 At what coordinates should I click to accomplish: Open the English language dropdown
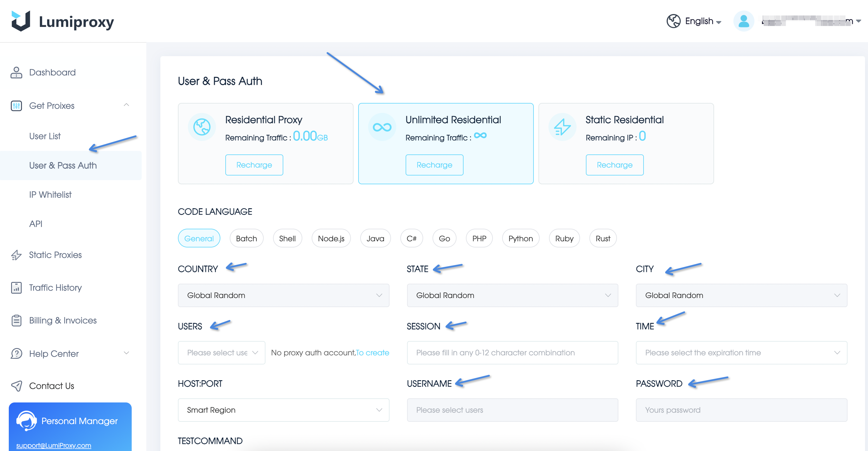[x=703, y=21]
